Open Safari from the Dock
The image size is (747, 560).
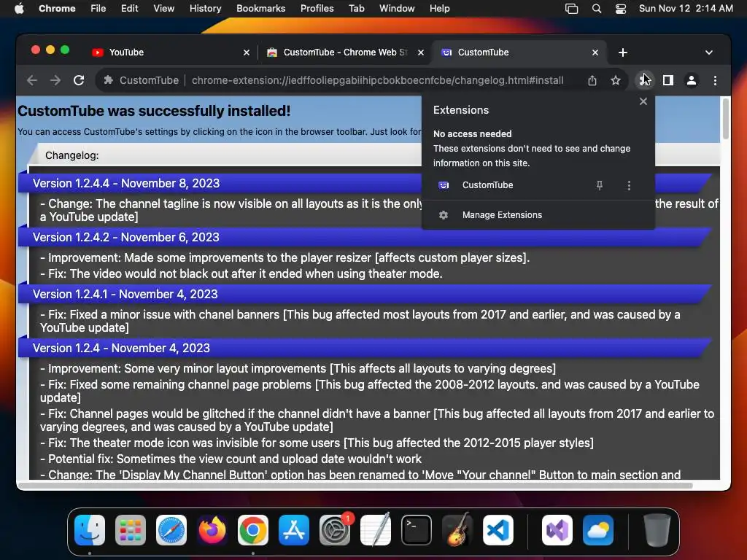click(171, 530)
